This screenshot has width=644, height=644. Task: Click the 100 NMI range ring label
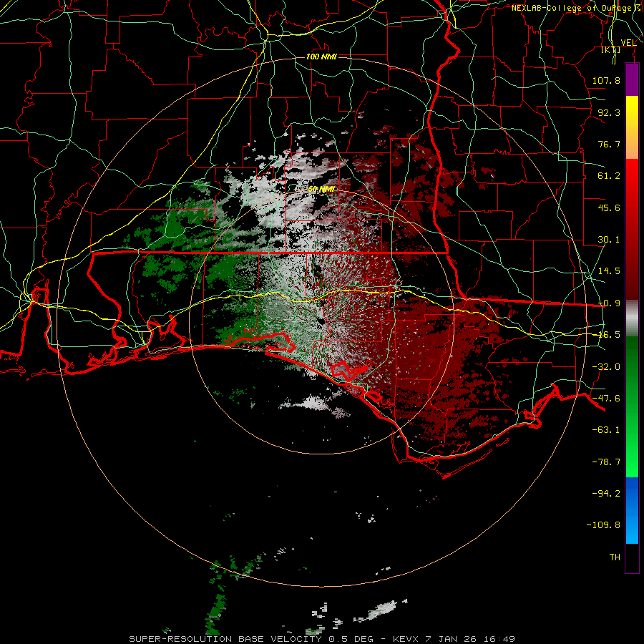[321, 57]
